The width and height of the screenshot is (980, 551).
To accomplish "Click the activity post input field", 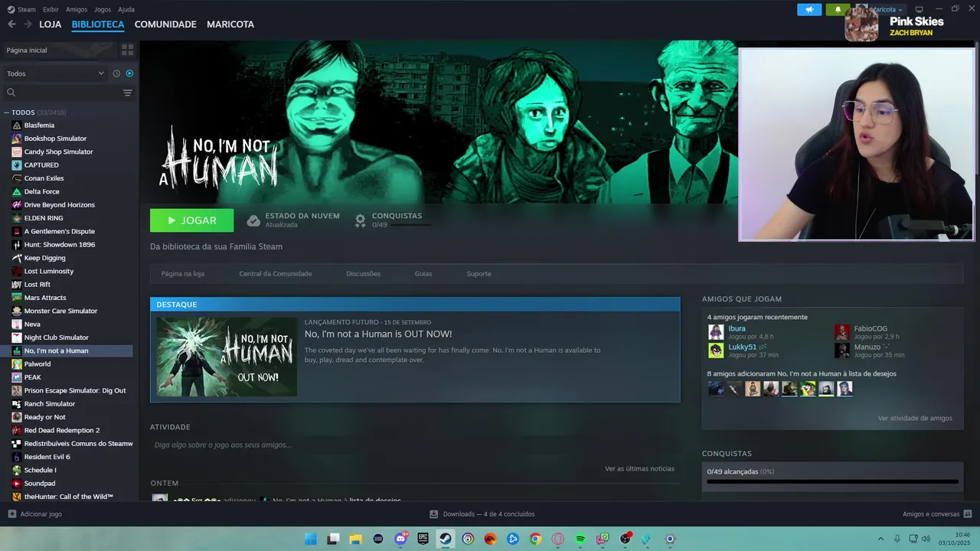I will point(415,445).
